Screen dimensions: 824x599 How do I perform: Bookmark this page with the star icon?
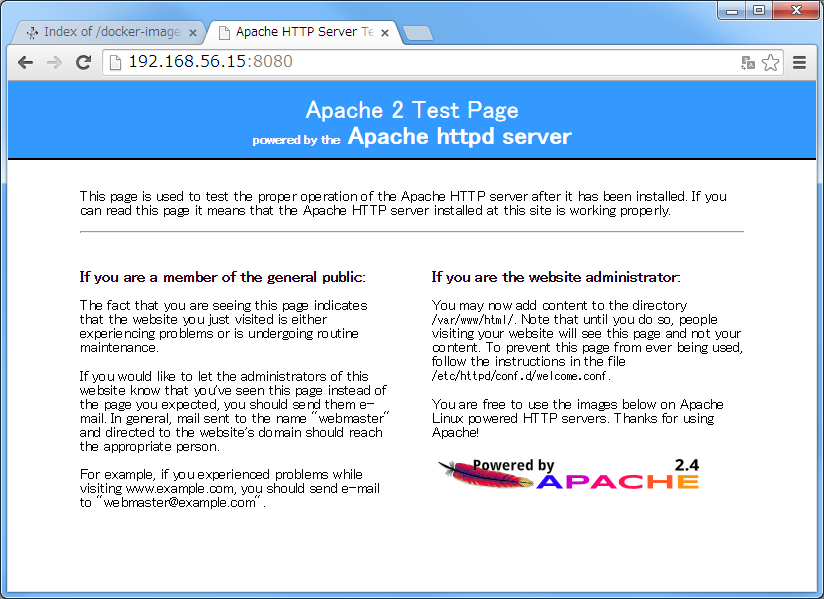pyautogui.click(x=770, y=63)
